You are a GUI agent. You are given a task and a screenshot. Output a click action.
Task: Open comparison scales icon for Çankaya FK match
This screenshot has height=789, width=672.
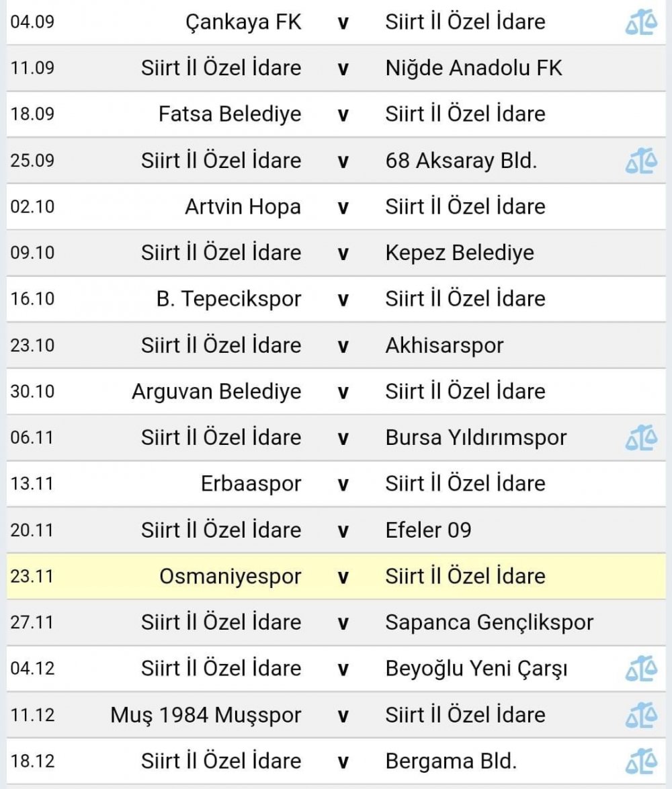[641, 22]
